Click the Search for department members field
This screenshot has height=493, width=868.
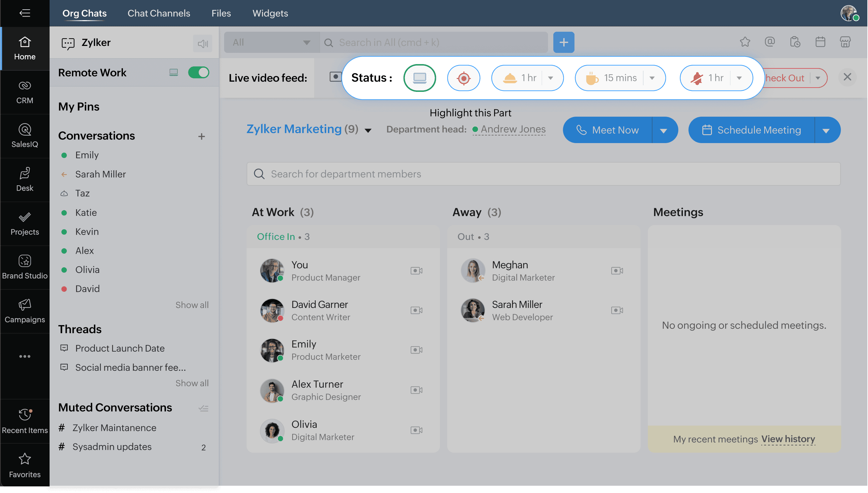coord(543,174)
